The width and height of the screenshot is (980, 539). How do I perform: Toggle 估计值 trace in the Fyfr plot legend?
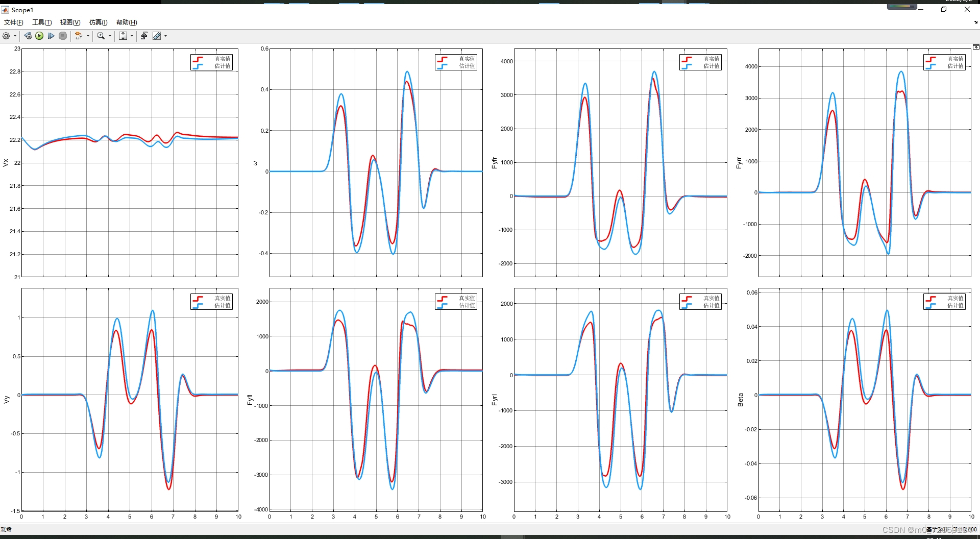[711, 66]
